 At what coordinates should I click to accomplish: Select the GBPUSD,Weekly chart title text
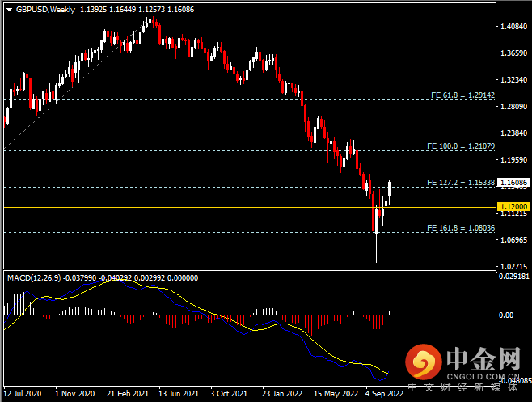click(45, 10)
